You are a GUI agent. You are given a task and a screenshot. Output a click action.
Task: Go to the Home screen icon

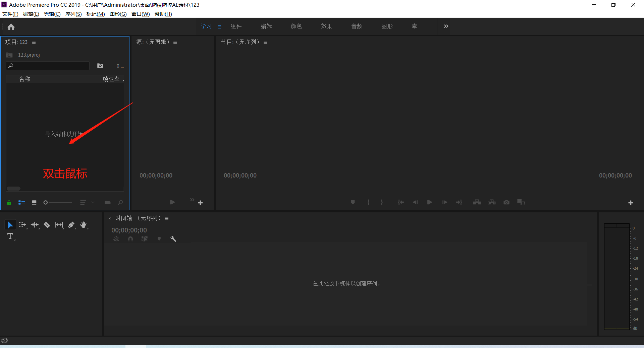click(11, 27)
